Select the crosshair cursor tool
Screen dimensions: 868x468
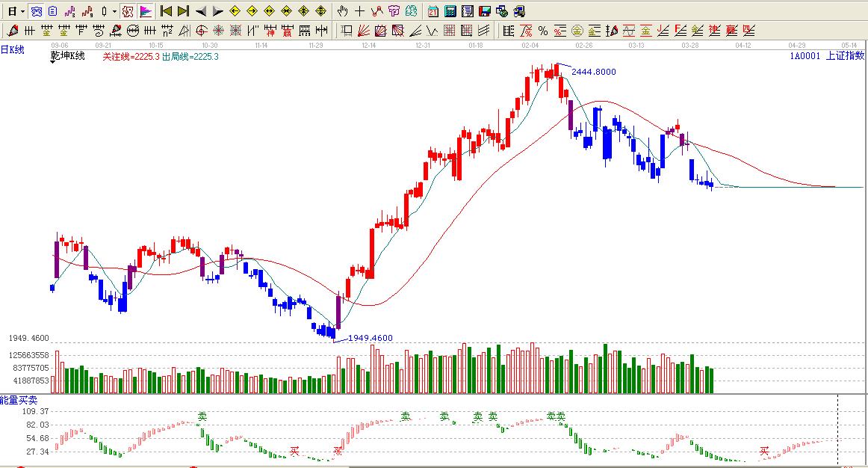click(x=360, y=11)
